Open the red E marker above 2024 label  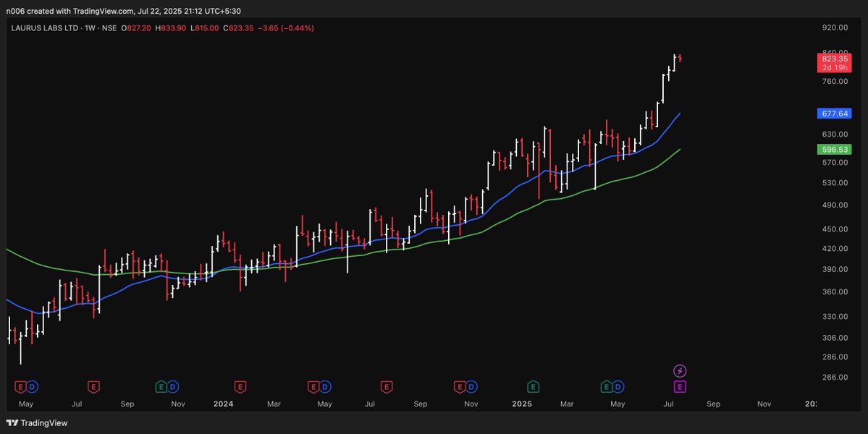click(240, 386)
